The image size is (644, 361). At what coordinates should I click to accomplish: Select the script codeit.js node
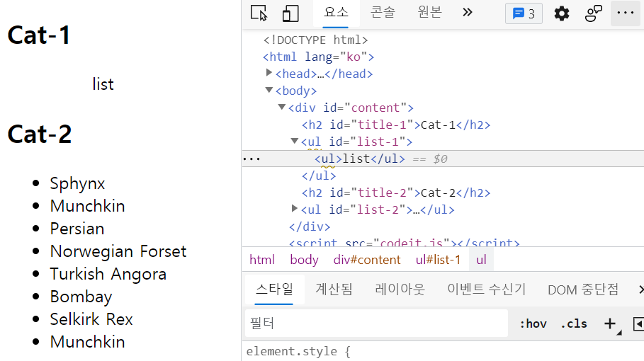pos(404,243)
